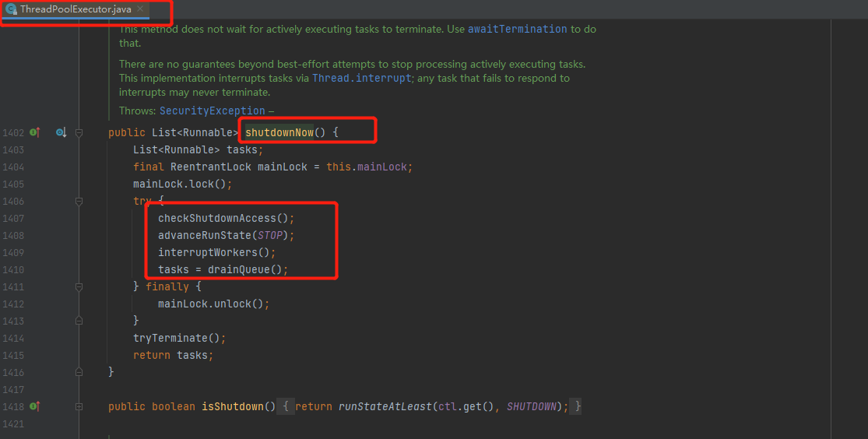Click line number 1417 in gutter
Image resolution: width=868 pixels, height=439 pixels.
coord(13,390)
